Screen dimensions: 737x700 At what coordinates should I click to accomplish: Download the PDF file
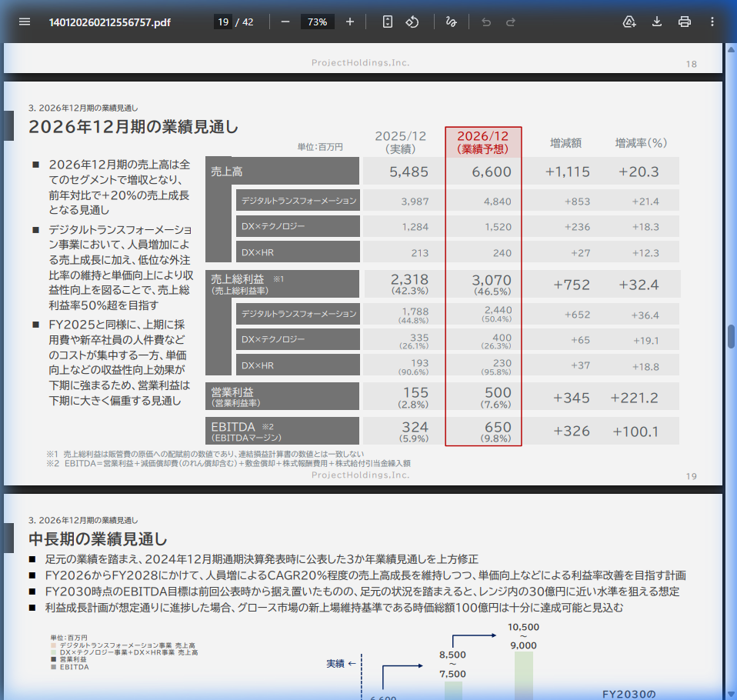pos(656,22)
